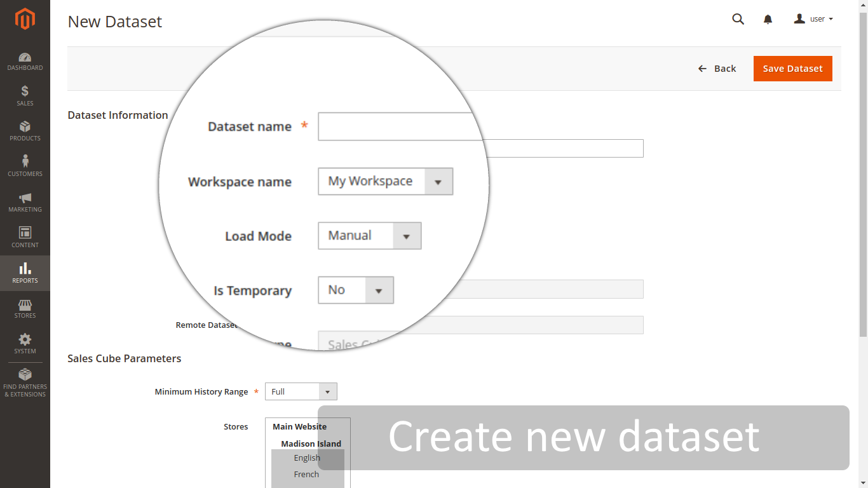The width and height of the screenshot is (868, 488).
Task: Click the Magento logo
Action: (25, 20)
